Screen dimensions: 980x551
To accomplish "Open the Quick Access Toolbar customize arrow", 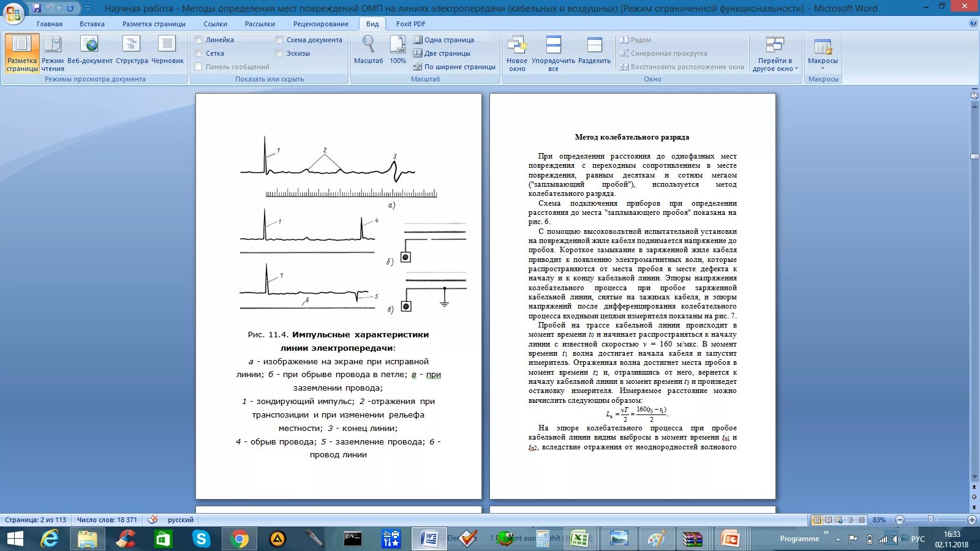I will [x=88, y=8].
